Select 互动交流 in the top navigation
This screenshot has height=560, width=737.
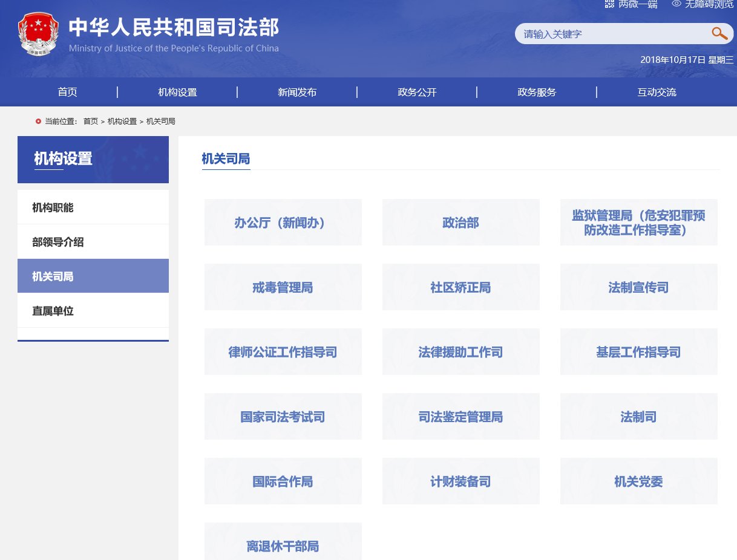[657, 92]
